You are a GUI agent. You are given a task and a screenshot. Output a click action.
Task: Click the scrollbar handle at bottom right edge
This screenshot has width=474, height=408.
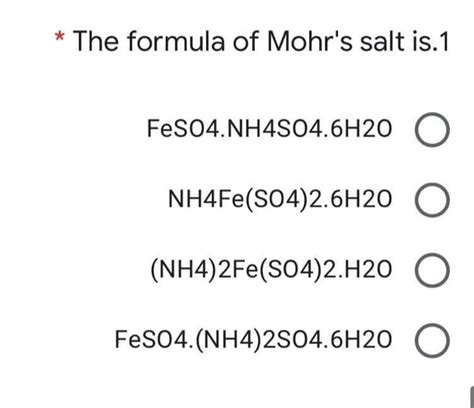tap(472, 397)
